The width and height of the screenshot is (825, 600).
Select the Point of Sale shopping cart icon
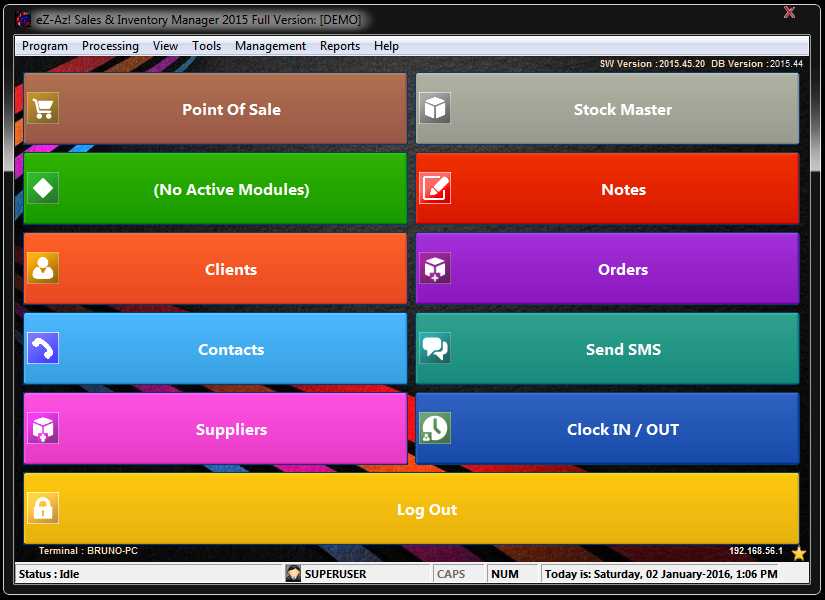click(x=44, y=107)
